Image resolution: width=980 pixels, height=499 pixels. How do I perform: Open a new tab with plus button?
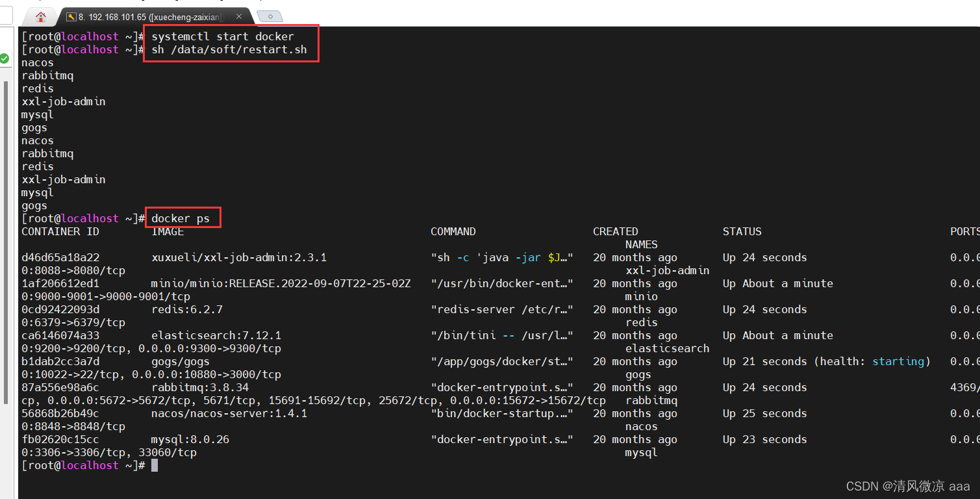pos(270,17)
